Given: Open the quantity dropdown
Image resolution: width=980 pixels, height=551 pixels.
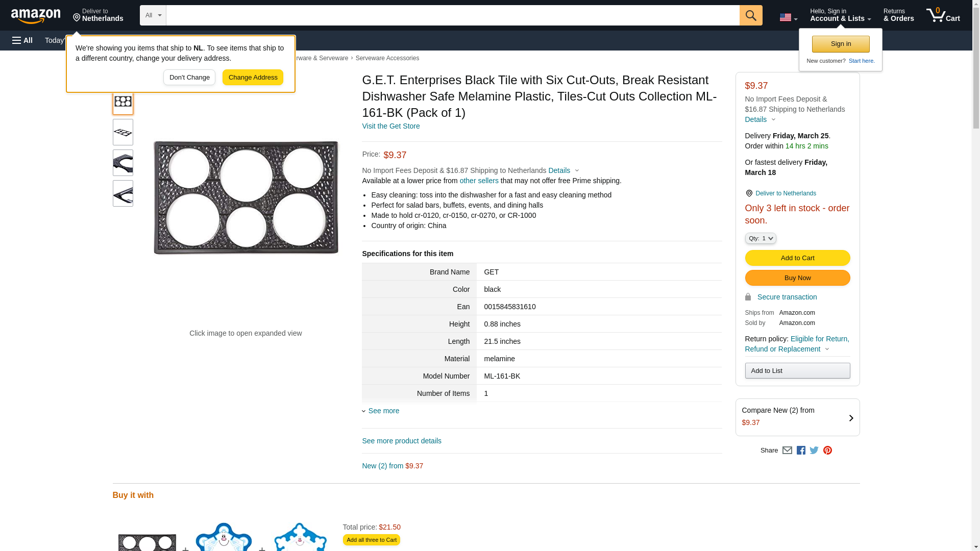Looking at the screenshot, I should coord(760,238).
